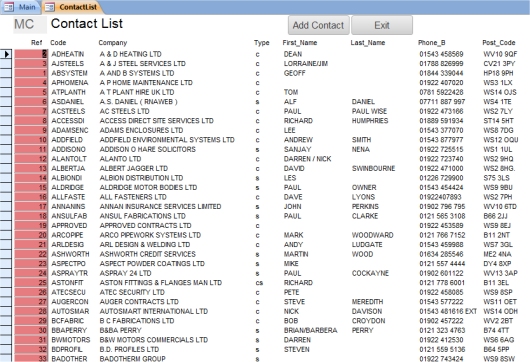Click phone number 01543 458589
This screenshot has height=362, width=530.
pos(441,54)
